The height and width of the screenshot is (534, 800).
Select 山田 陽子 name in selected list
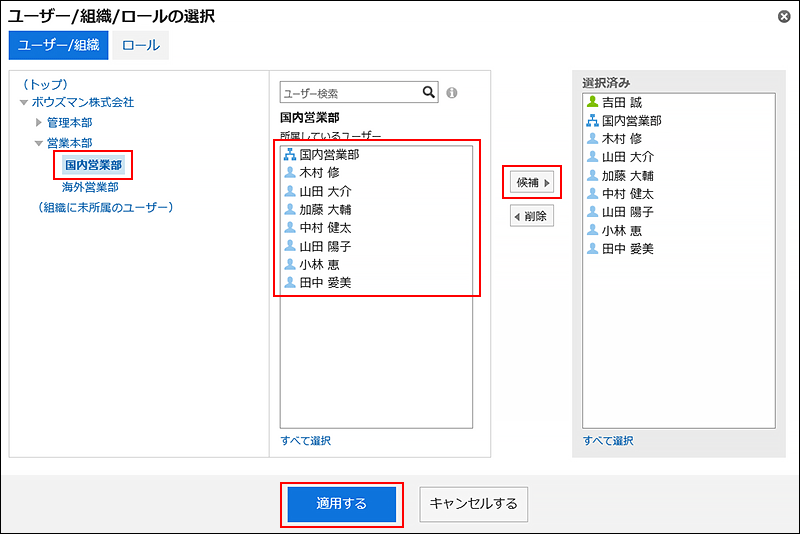point(628,212)
